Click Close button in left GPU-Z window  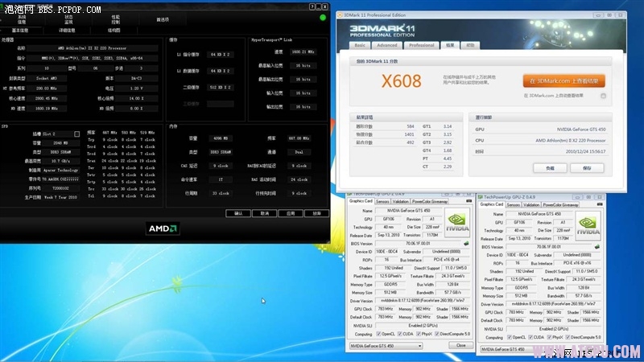coord(460,346)
